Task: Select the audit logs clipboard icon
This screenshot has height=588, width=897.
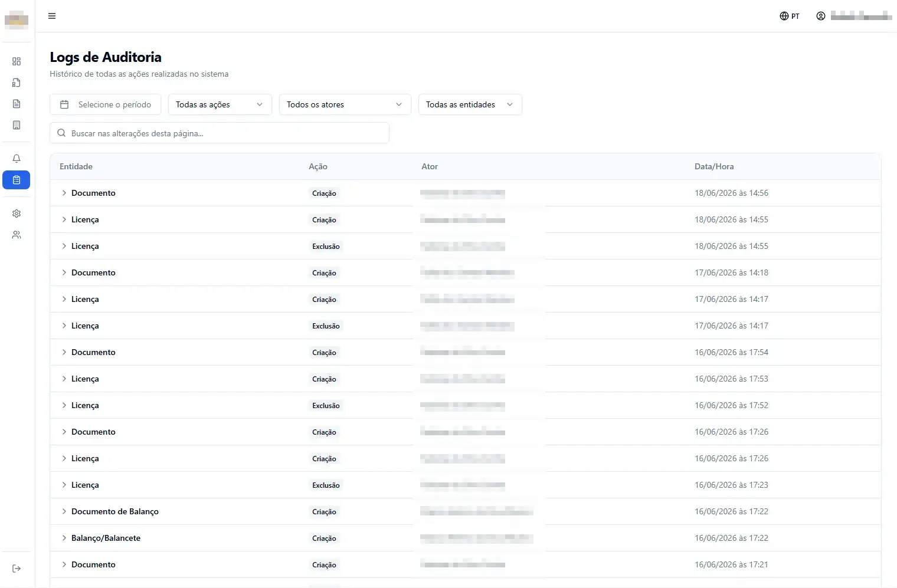Action: point(17,180)
